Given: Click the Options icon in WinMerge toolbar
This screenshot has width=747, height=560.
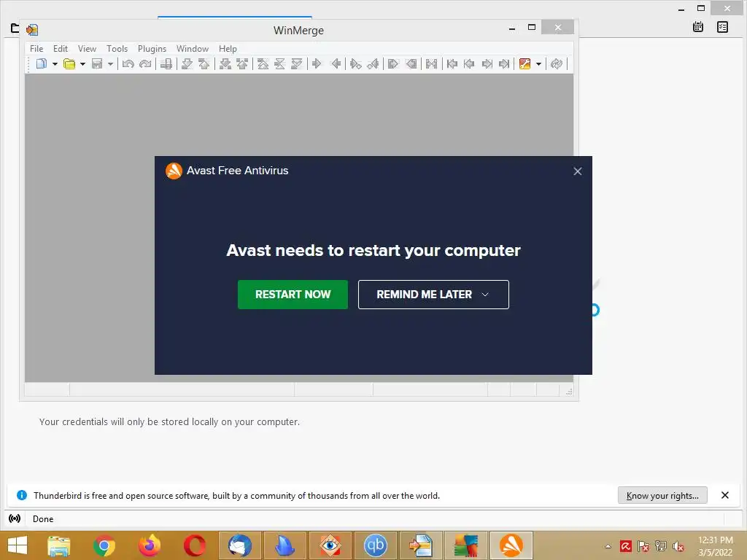Looking at the screenshot, I should (525, 63).
